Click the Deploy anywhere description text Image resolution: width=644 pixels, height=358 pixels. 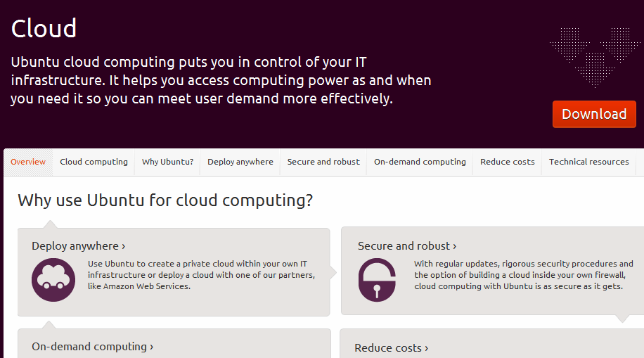click(201, 275)
